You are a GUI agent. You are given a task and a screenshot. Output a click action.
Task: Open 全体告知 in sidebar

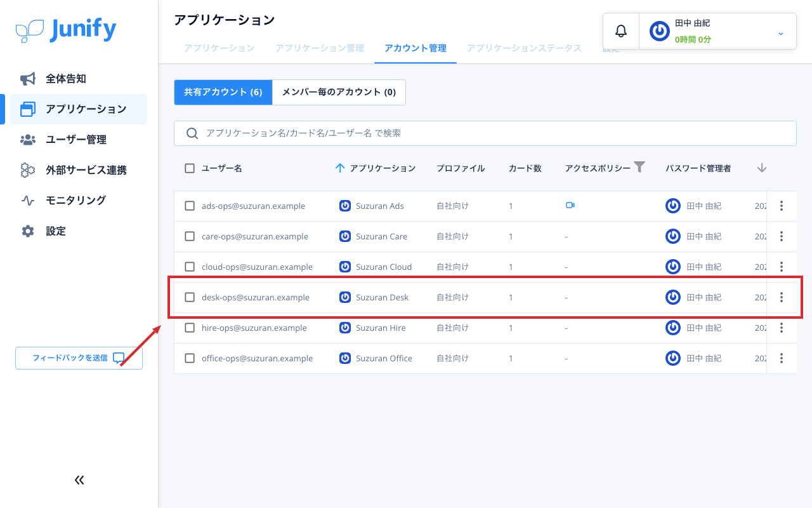(79, 79)
